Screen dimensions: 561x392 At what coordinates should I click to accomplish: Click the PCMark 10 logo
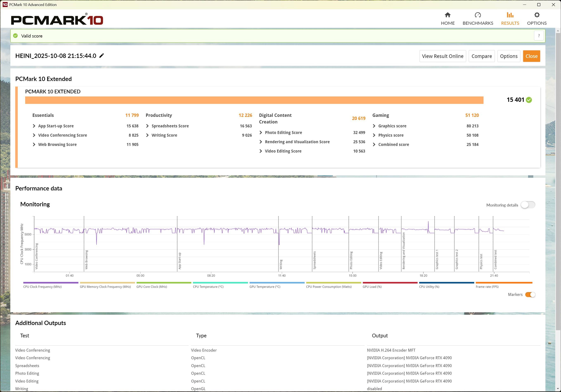click(57, 20)
